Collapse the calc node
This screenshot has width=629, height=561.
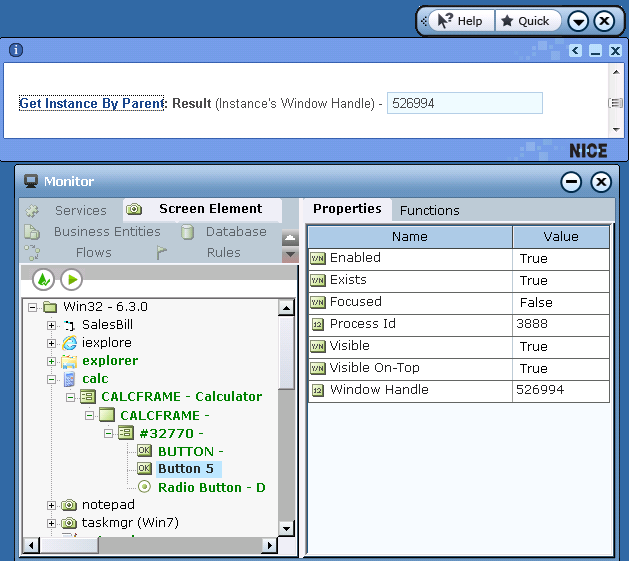pos(51,379)
